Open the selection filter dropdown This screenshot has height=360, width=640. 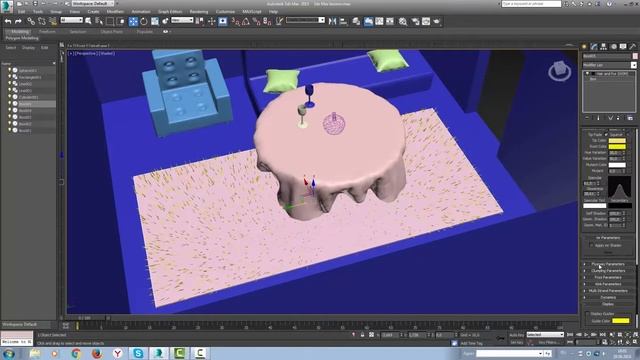71,20
